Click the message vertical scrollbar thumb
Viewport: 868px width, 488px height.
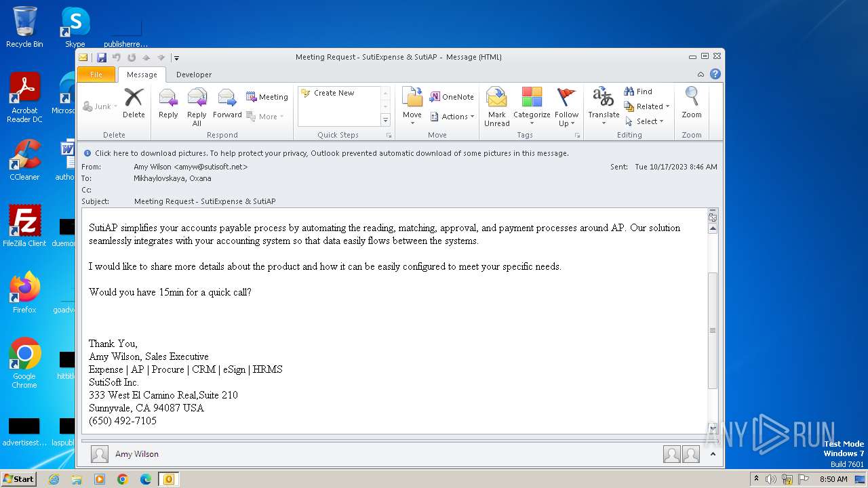(712, 330)
